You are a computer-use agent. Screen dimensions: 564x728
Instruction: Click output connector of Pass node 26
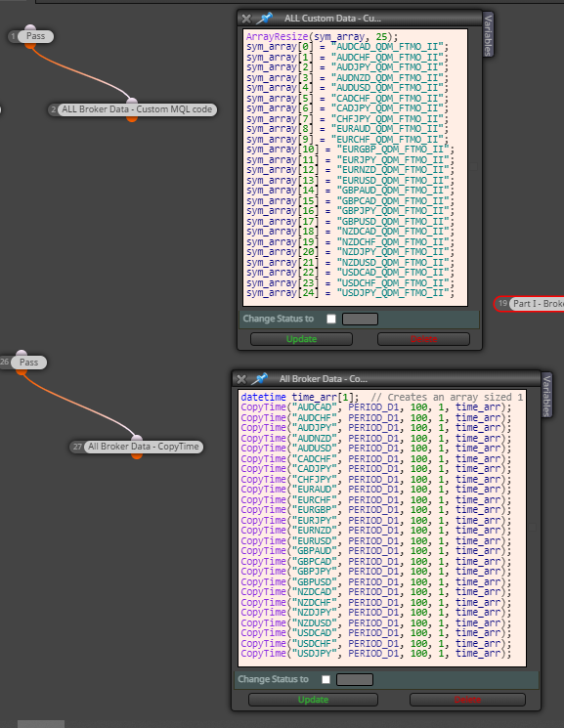click(22, 371)
